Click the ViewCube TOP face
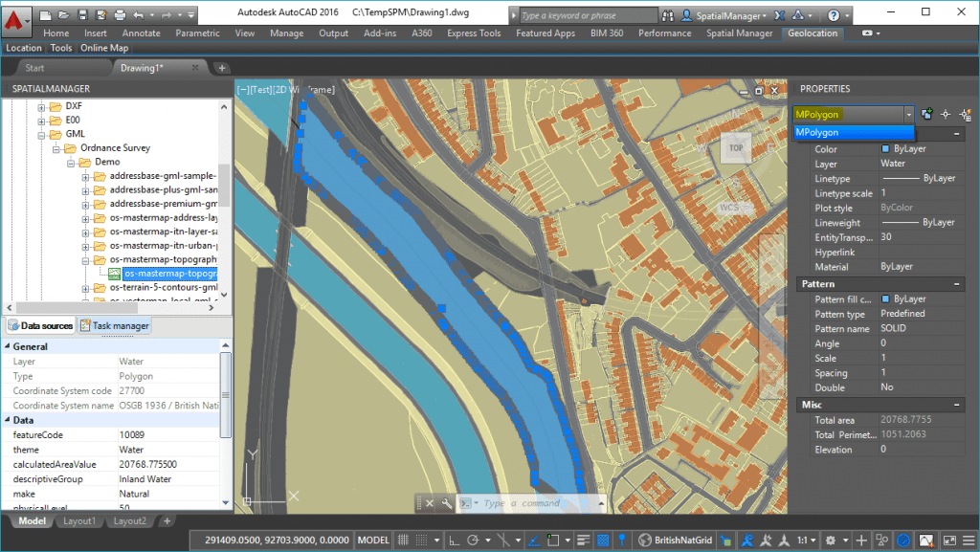 coord(735,148)
